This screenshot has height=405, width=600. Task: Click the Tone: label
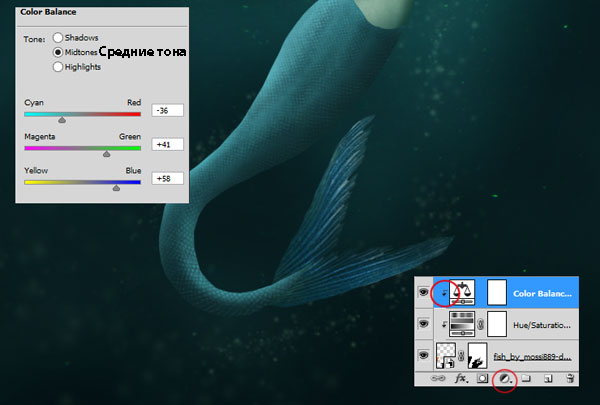[x=34, y=39]
